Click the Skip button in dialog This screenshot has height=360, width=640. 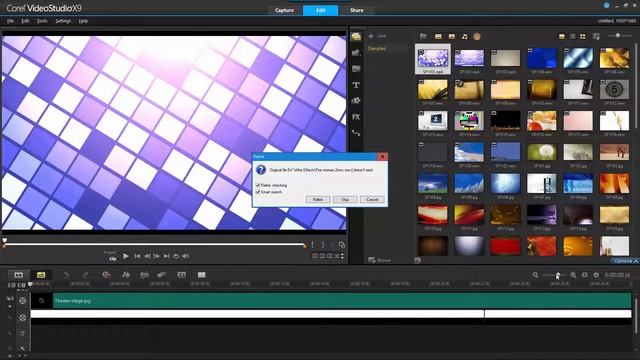pyautogui.click(x=345, y=200)
